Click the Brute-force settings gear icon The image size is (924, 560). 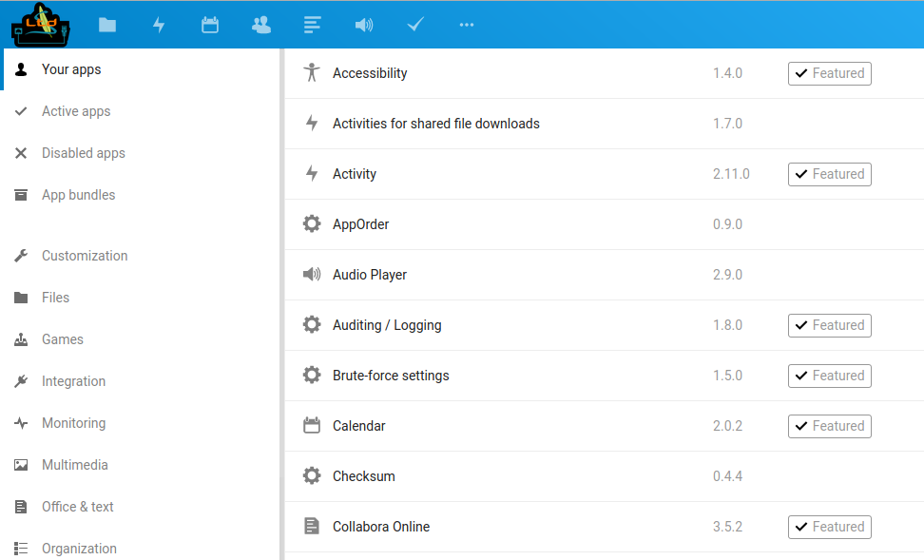click(x=312, y=375)
